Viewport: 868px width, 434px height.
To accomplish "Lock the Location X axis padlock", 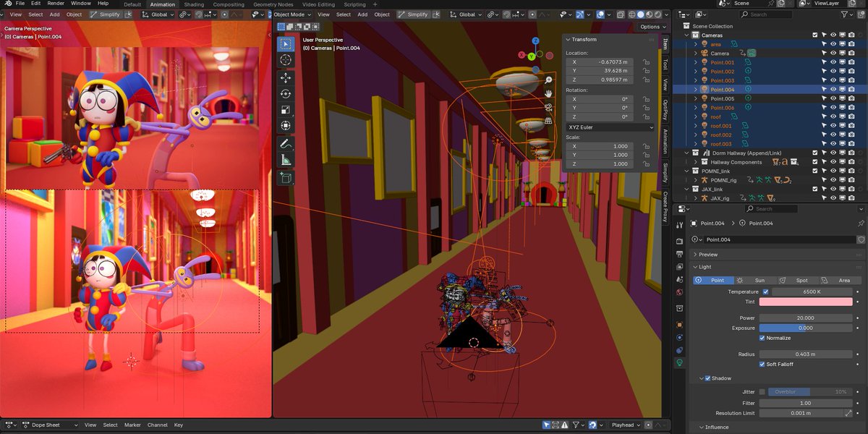I will pos(645,62).
